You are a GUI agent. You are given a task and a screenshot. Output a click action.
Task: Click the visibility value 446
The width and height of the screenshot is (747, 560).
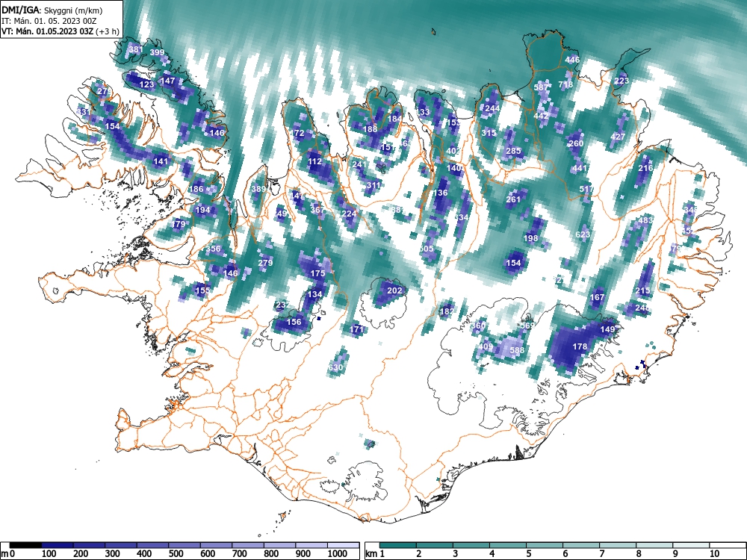coord(572,60)
